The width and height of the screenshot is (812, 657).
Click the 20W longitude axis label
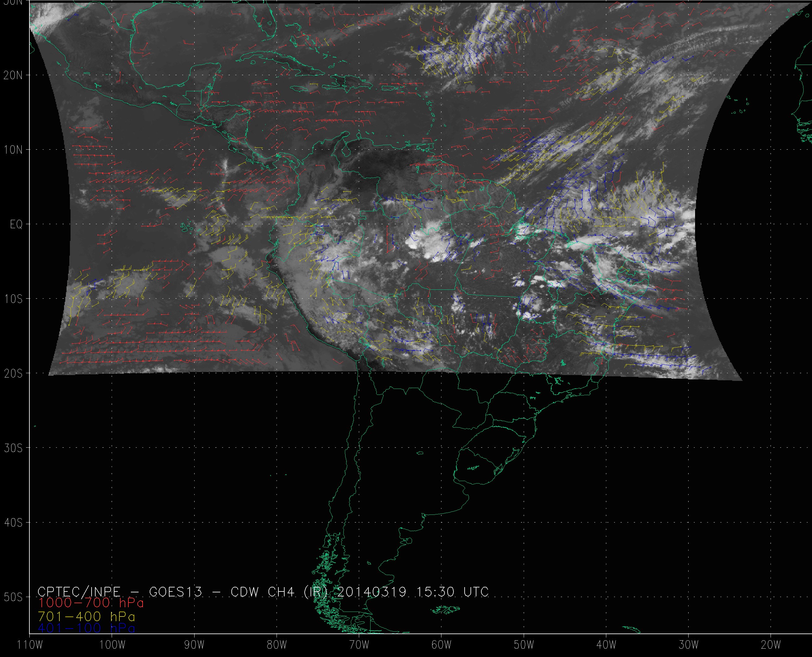tap(771, 645)
